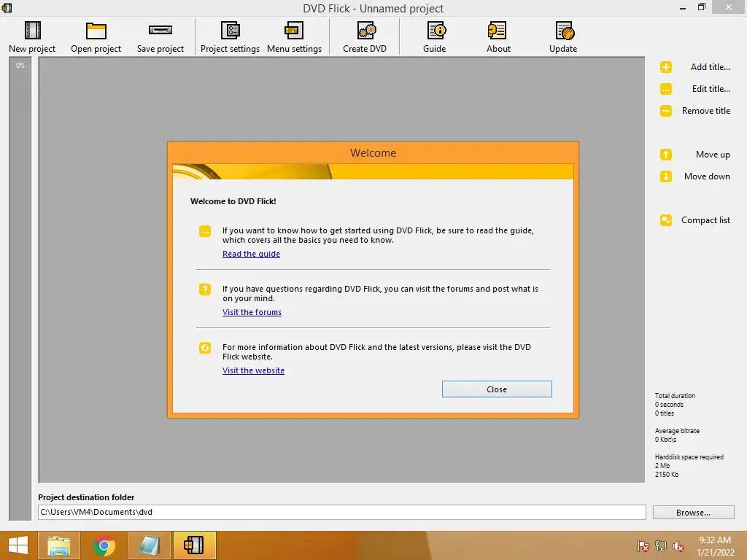Click the Harddisk space required text
The width and height of the screenshot is (747, 560).
(x=689, y=457)
